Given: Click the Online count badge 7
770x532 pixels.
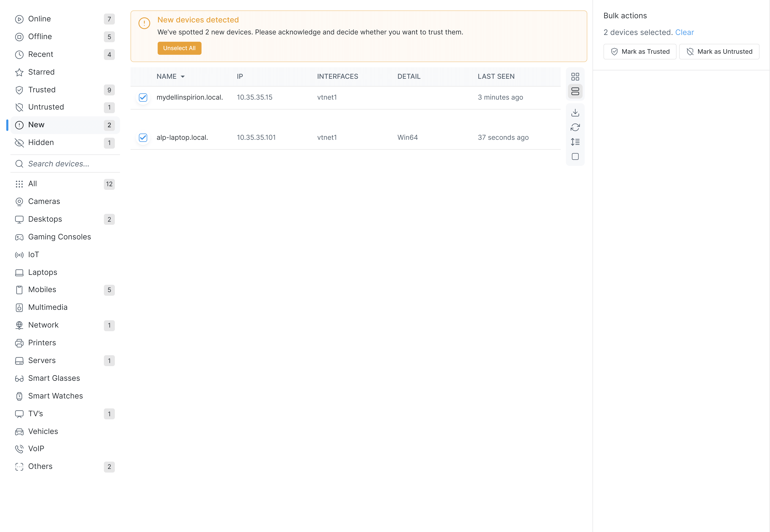Looking at the screenshot, I should tap(109, 19).
